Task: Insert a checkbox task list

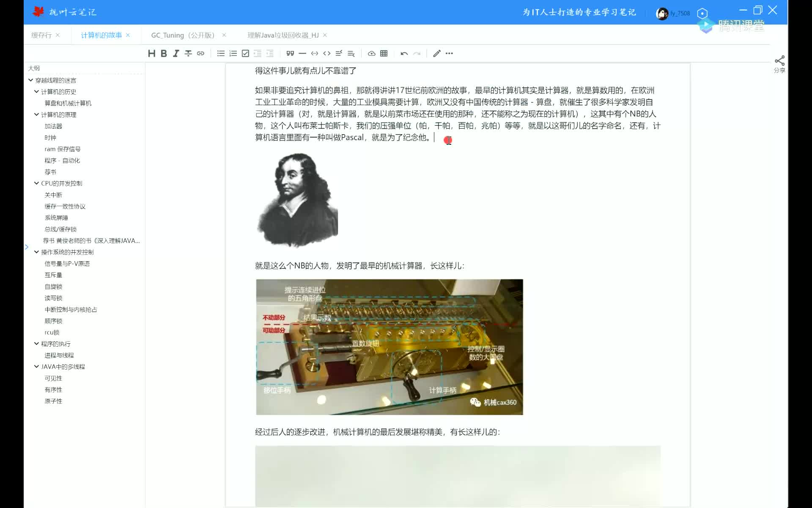Action: (x=245, y=53)
